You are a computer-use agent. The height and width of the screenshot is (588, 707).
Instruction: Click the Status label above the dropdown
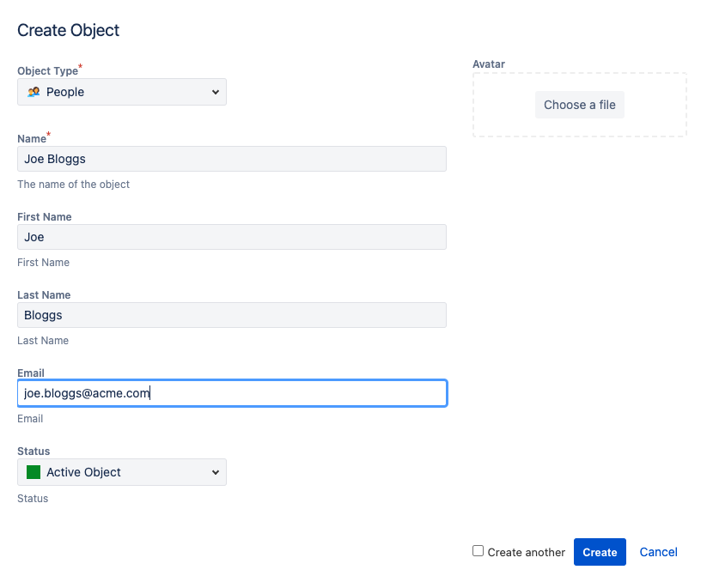(34, 452)
